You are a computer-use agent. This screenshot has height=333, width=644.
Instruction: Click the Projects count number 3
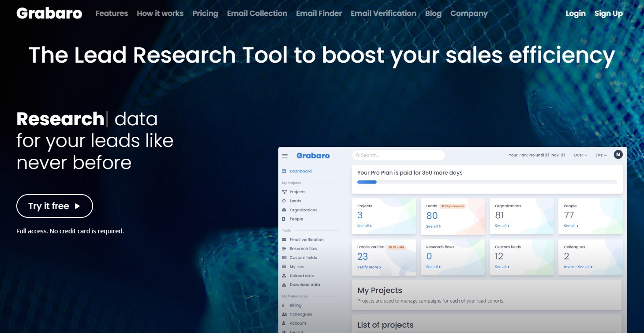pos(360,215)
